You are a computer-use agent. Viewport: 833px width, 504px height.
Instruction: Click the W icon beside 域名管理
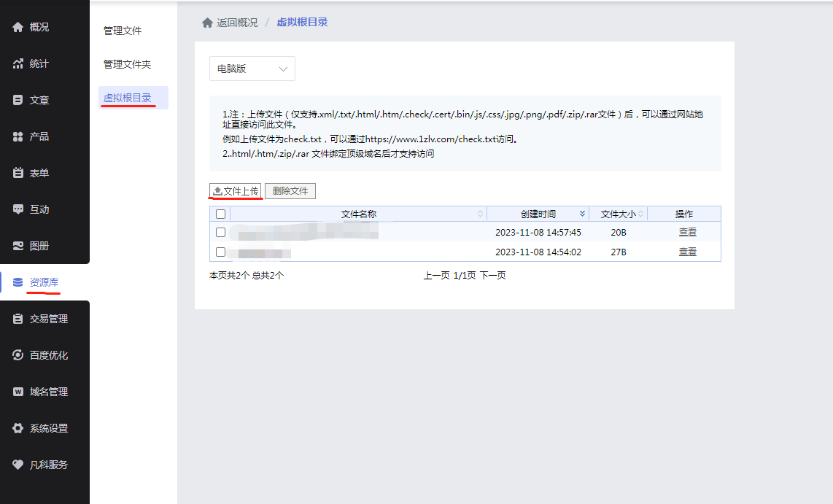[x=18, y=392]
